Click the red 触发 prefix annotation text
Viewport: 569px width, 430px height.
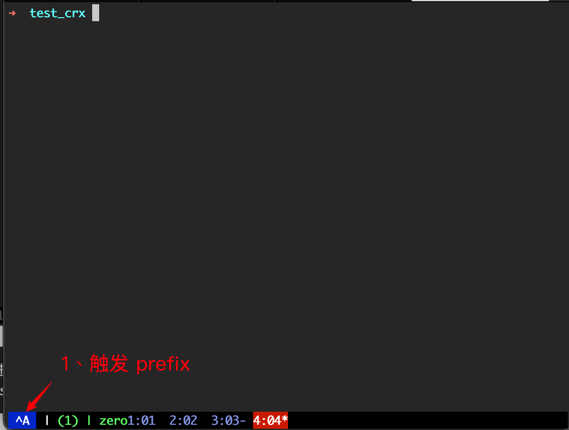tap(125, 363)
